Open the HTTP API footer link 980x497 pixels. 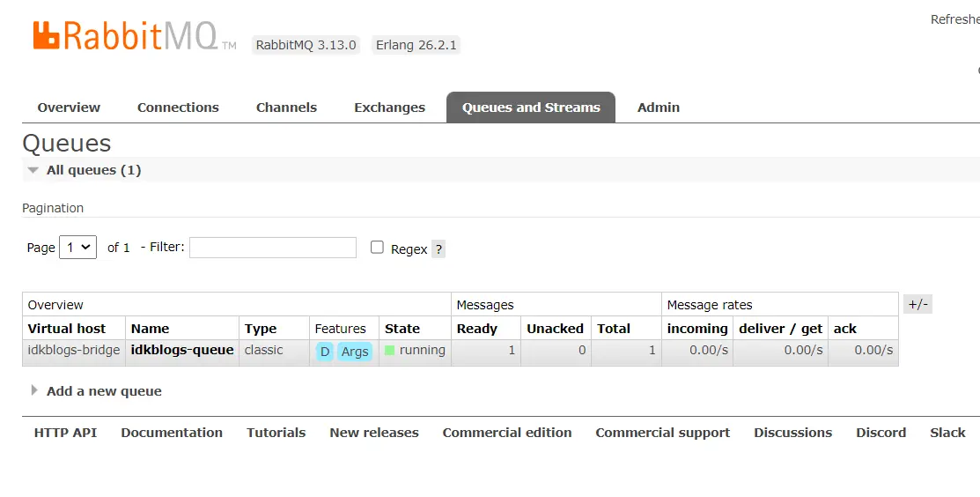[x=66, y=433]
